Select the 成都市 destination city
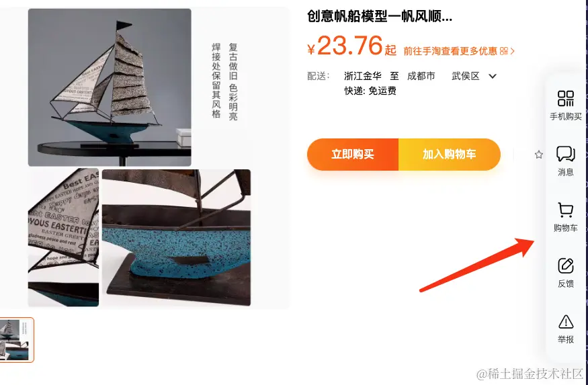Screen dimensions: 588x385 (421, 76)
